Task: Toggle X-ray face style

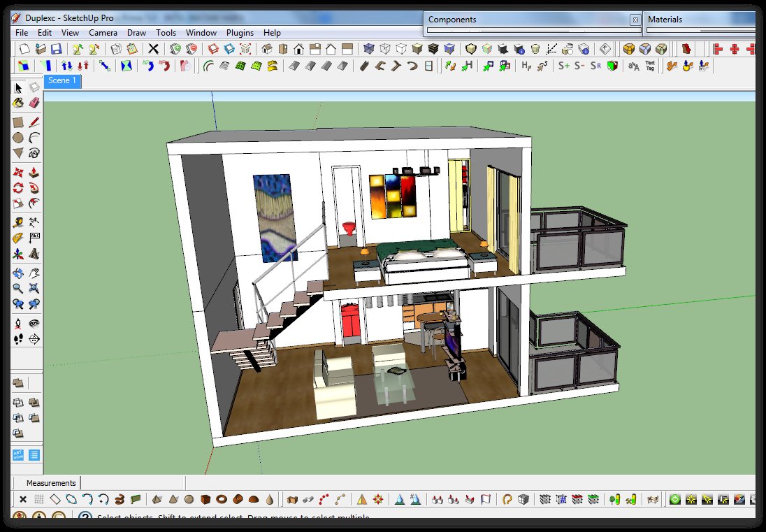Action: coord(368,49)
